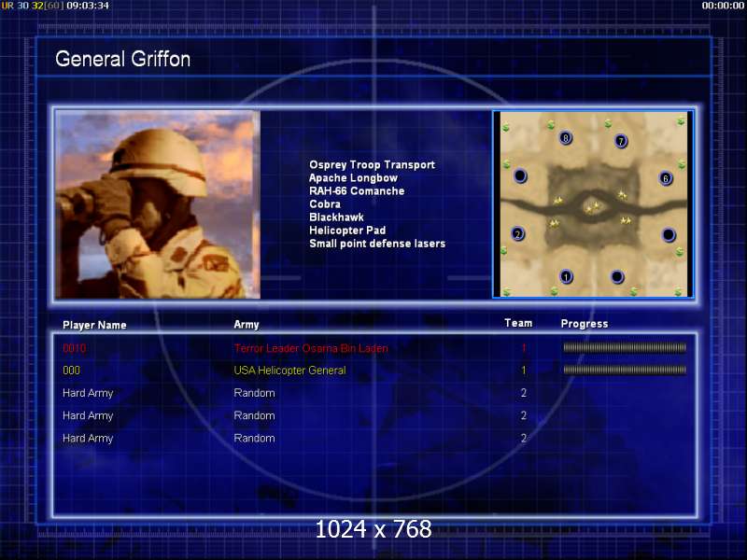This screenshot has width=747, height=560.
Task: Select start position marker 1 on the map
Action: click(566, 276)
